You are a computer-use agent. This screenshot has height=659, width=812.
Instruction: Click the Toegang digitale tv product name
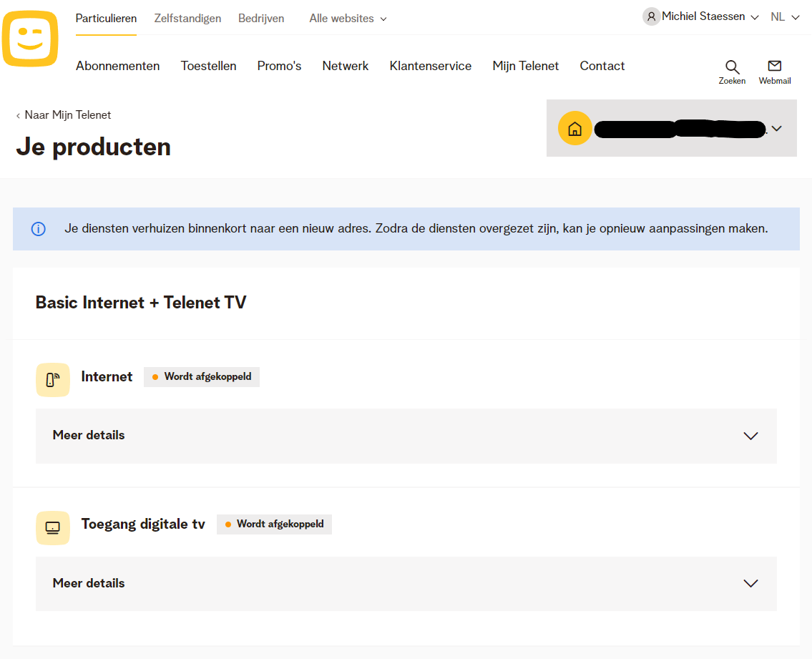pos(143,524)
